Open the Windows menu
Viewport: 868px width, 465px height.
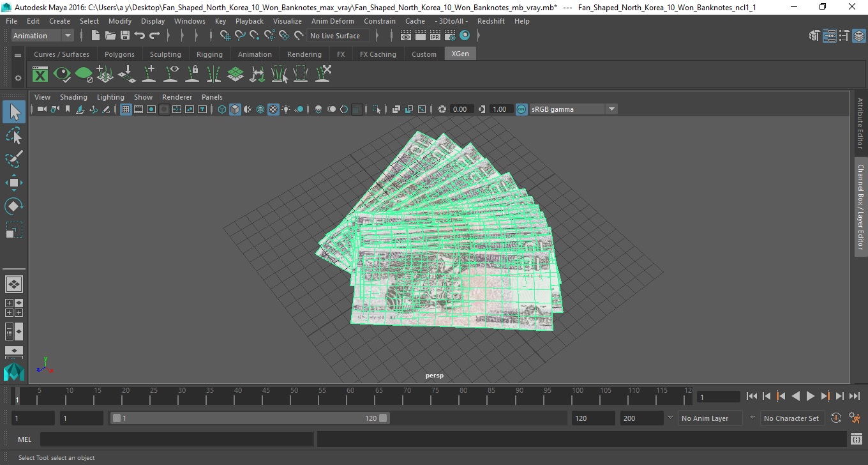point(190,21)
